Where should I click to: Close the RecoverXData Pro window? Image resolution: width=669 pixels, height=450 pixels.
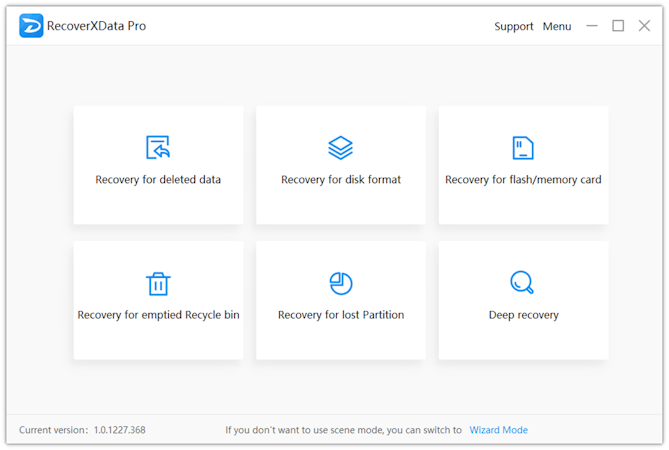(644, 26)
